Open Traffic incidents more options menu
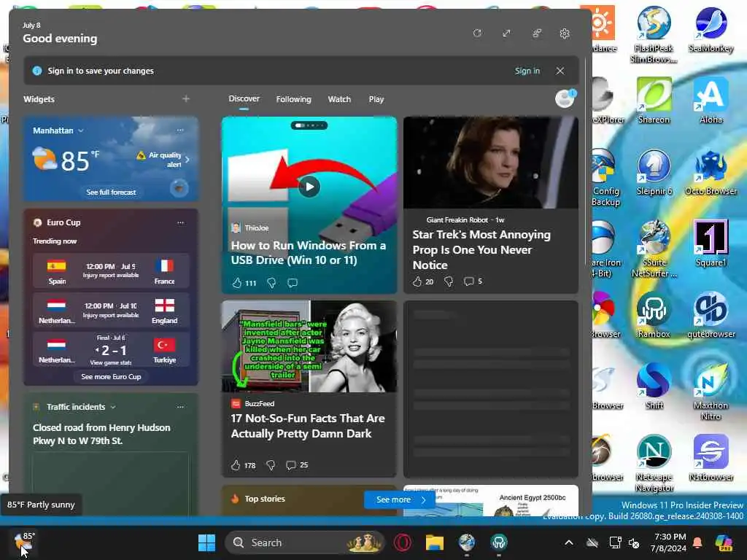Image resolution: width=747 pixels, height=560 pixels. click(x=181, y=407)
